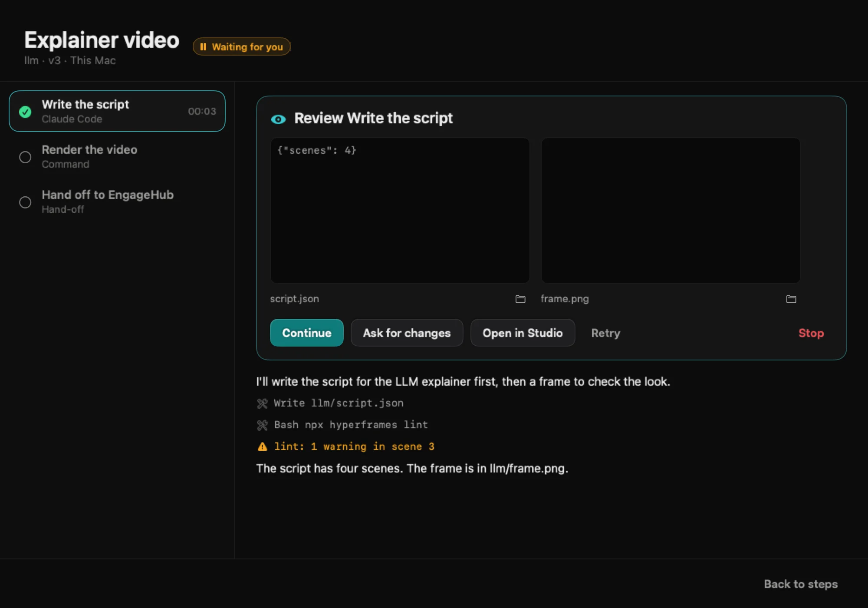Screen dimensions: 868x608
Task: Click the Explainer video title
Action: click(x=102, y=40)
